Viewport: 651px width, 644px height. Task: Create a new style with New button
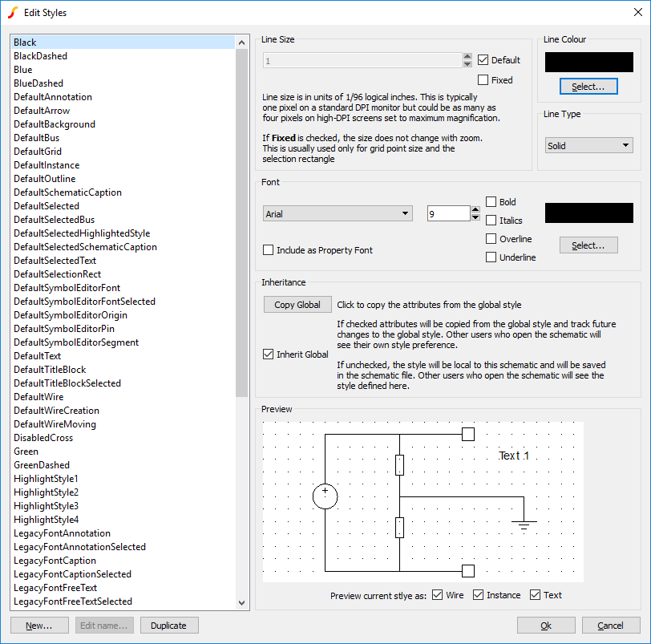[x=39, y=625]
